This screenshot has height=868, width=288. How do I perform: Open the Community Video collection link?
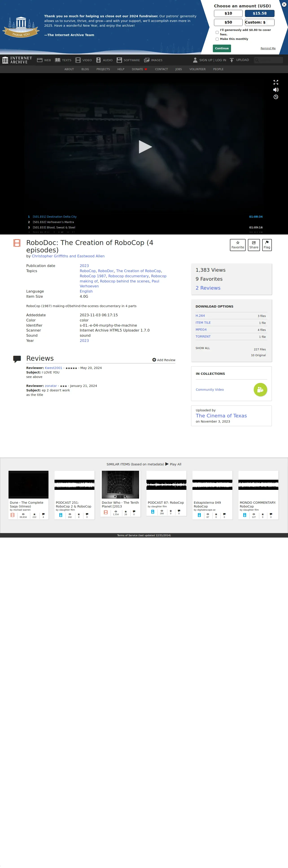(x=210, y=390)
